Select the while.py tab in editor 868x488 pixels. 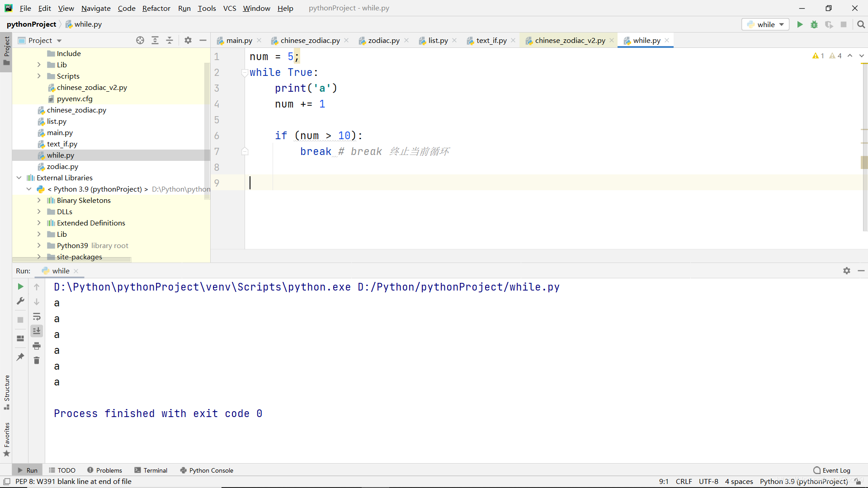(646, 41)
